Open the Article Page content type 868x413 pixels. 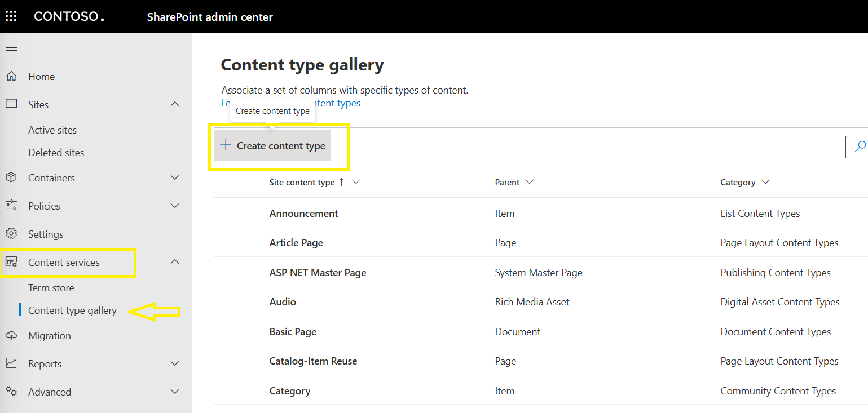296,243
